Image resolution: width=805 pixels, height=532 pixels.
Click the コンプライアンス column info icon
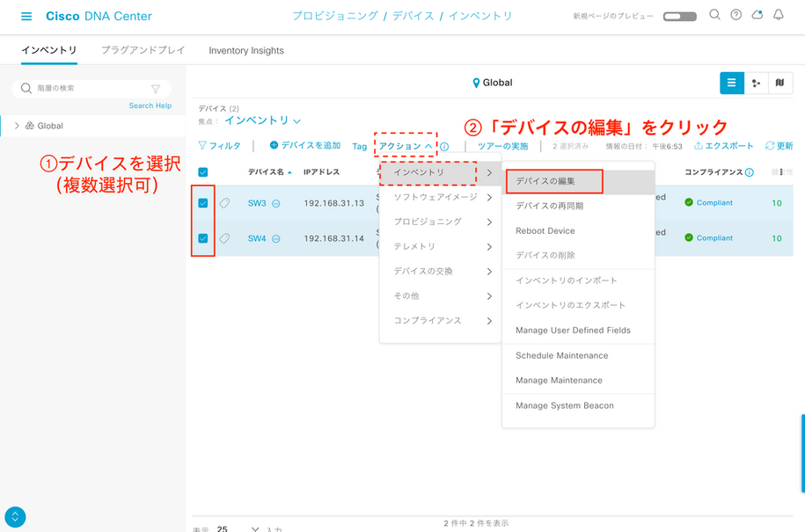[749, 172]
